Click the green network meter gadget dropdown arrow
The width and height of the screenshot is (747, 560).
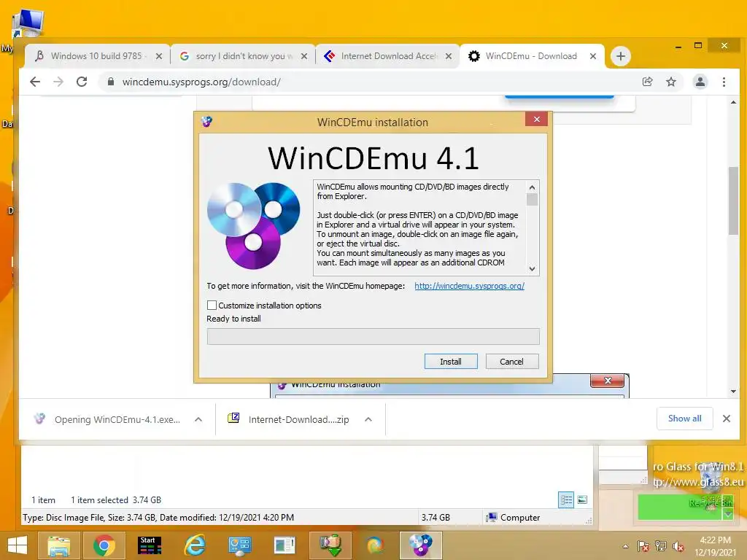728,515
